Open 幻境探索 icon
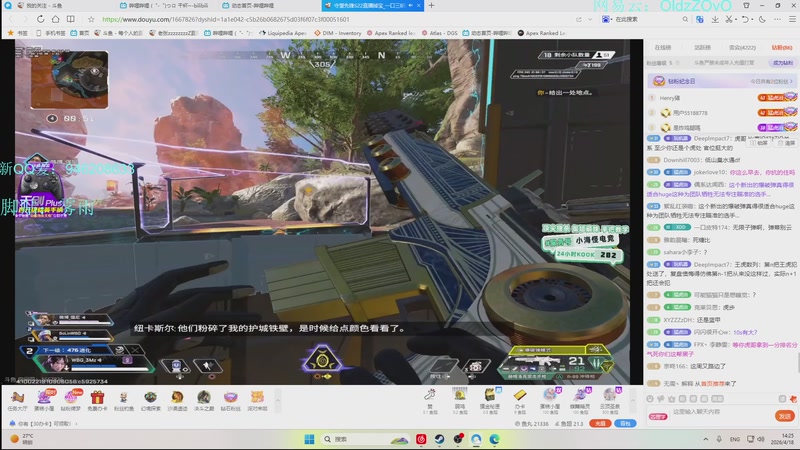800x450 pixels. coord(151,401)
